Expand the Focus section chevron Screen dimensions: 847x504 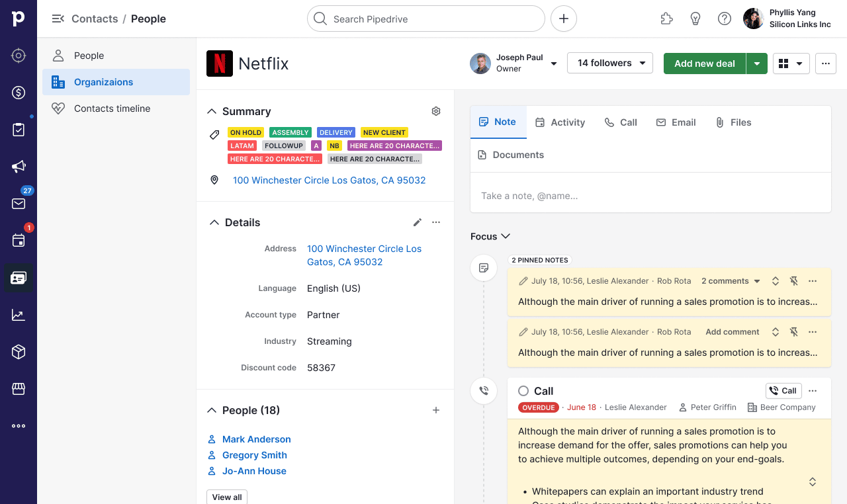506,236
